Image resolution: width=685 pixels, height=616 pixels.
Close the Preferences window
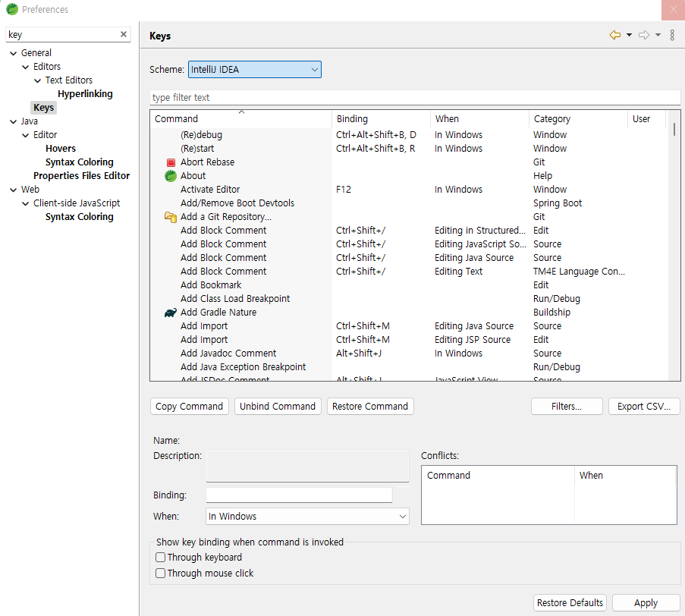coord(673,10)
